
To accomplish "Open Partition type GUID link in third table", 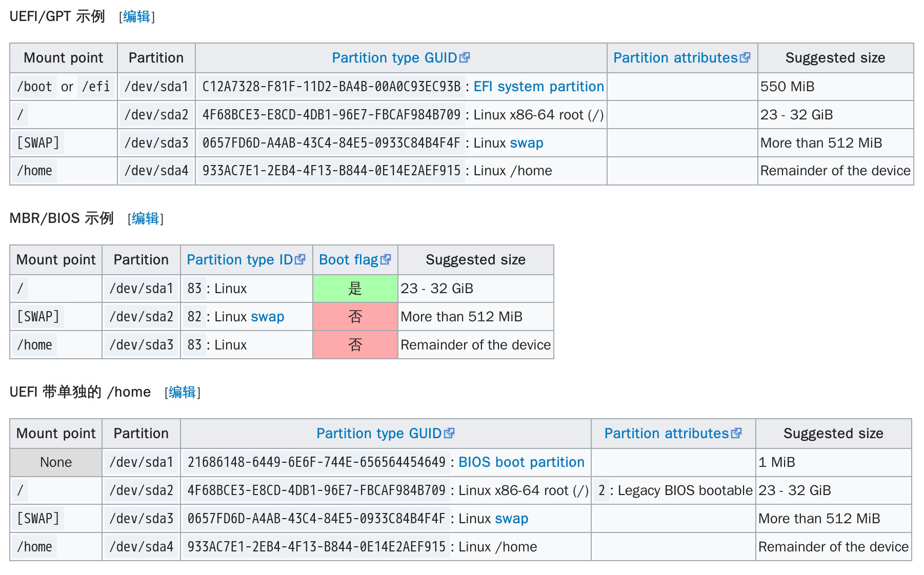I will pos(379,434).
